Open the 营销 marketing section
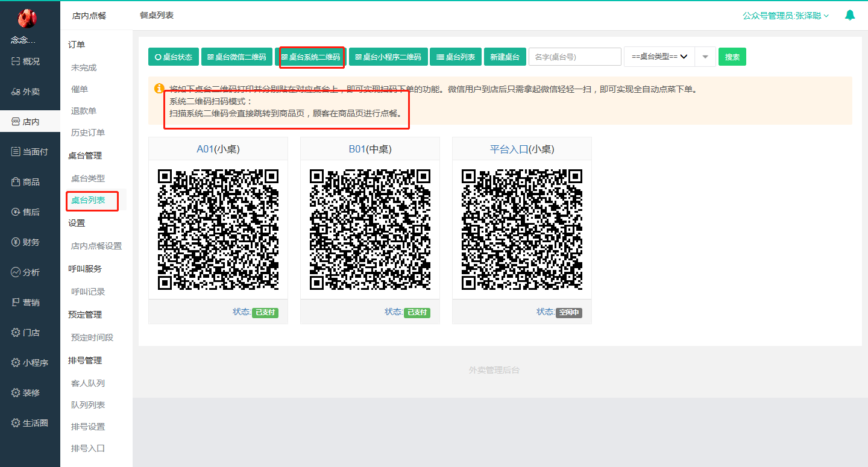Screen dimensions: 868x467 (26, 302)
